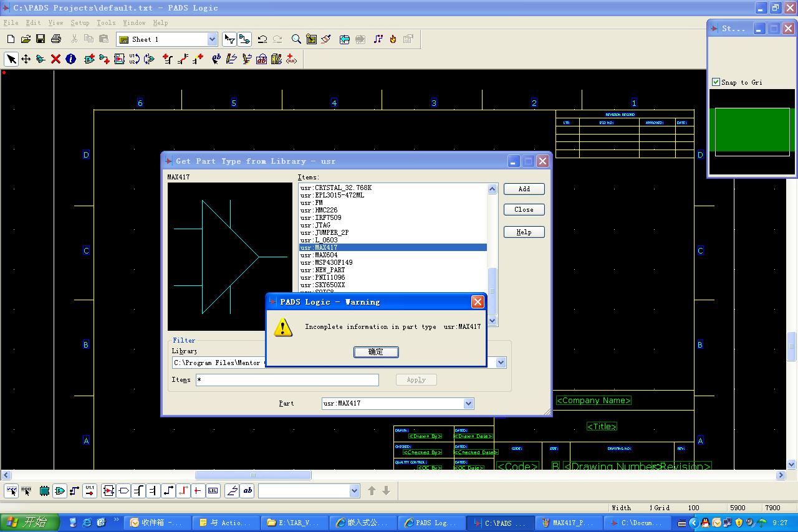798x532 pixels.
Task: Click inside the Items filter text field
Action: pos(287,380)
